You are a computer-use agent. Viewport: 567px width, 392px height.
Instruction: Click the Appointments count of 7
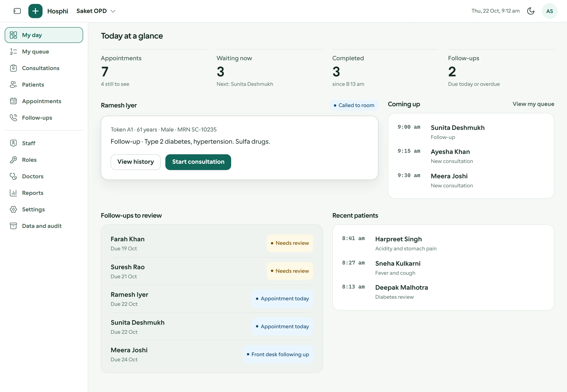click(x=105, y=71)
